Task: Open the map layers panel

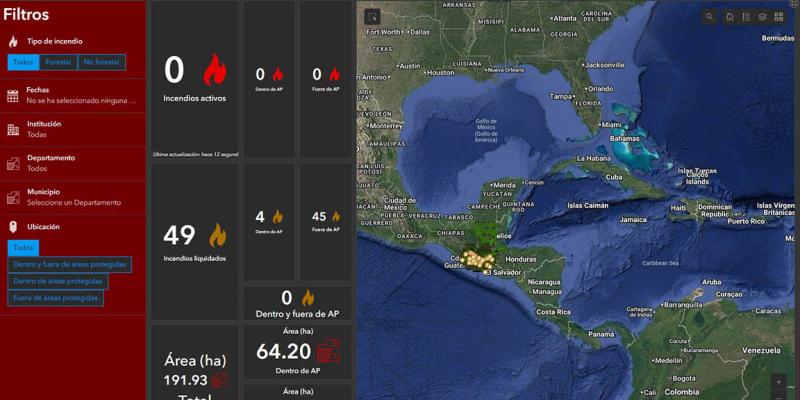Action: tap(762, 17)
